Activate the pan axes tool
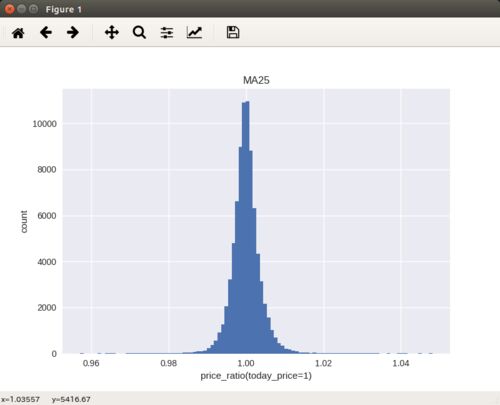 click(112, 33)
